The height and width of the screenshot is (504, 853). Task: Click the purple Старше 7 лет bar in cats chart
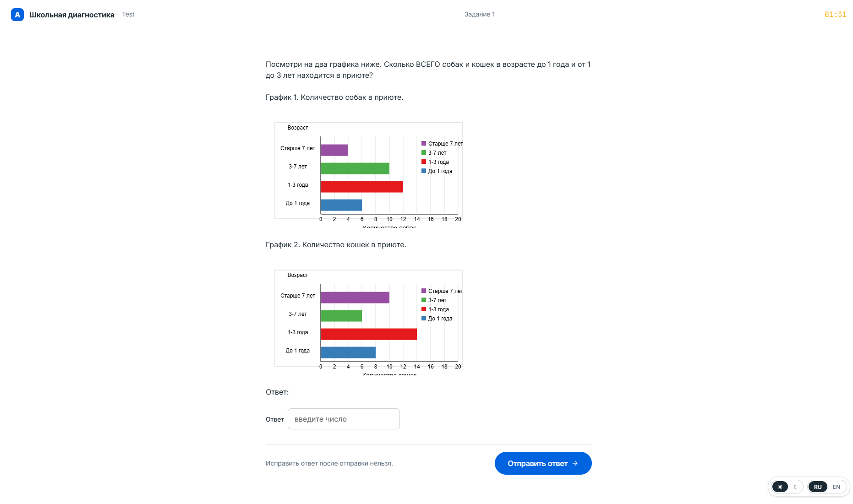point(355,298)
